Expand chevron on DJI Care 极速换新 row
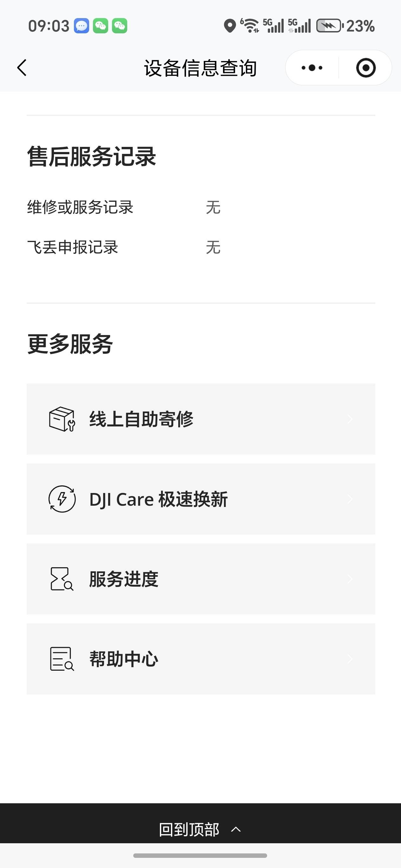This screenshot has height=868, width=401. tap(350, 499)
